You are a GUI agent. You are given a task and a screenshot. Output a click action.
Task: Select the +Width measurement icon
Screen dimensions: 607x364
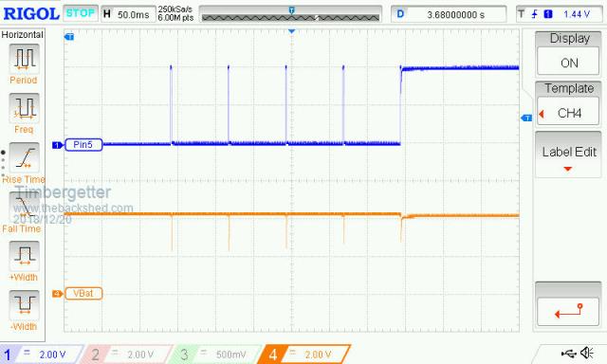pos(24,256)
